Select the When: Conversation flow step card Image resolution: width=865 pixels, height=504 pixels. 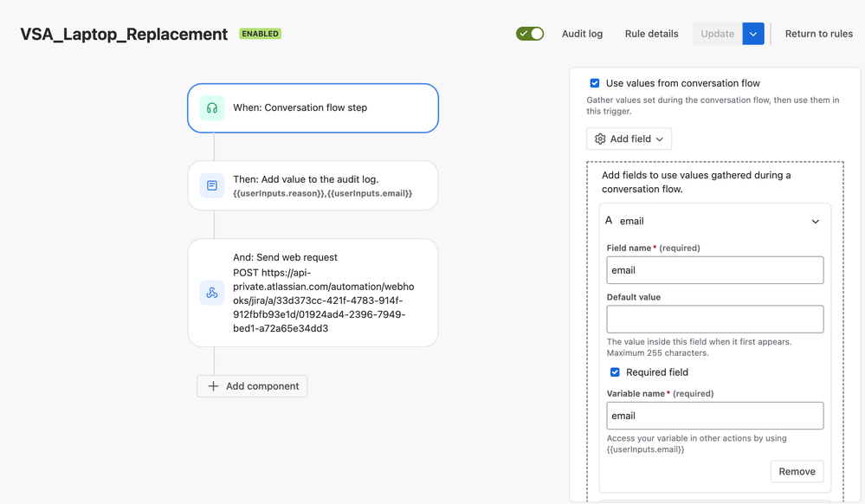click(x=313, y=108)
